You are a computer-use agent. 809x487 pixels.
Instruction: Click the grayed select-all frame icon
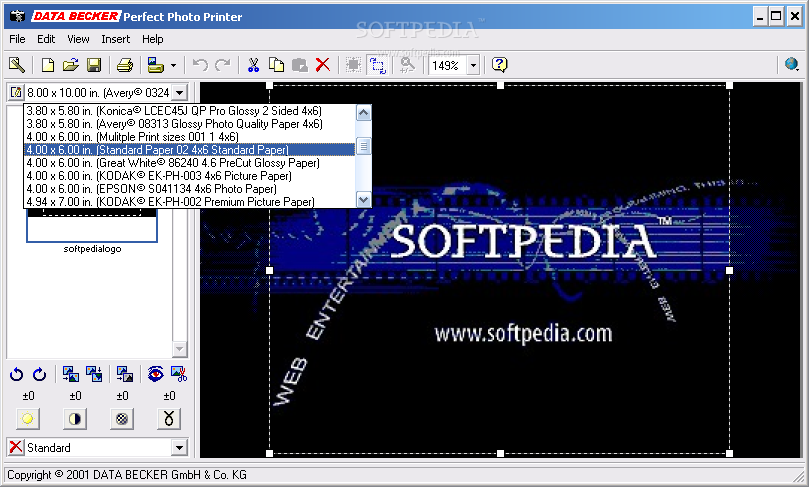(353, 65)
